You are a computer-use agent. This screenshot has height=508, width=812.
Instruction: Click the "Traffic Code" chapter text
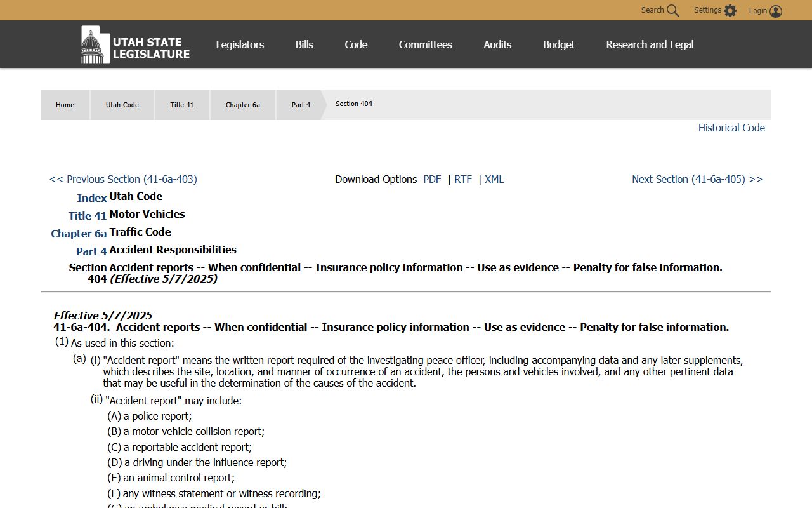140,232
